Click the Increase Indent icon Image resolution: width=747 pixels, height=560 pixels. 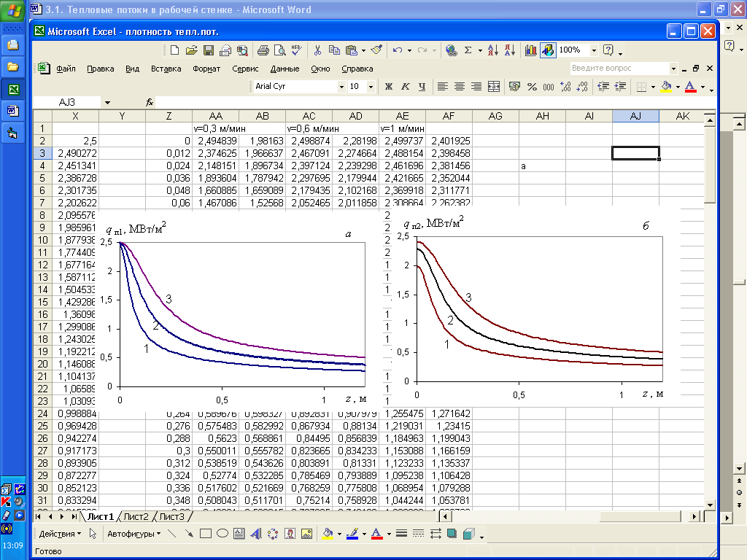(x=620, y=86)
